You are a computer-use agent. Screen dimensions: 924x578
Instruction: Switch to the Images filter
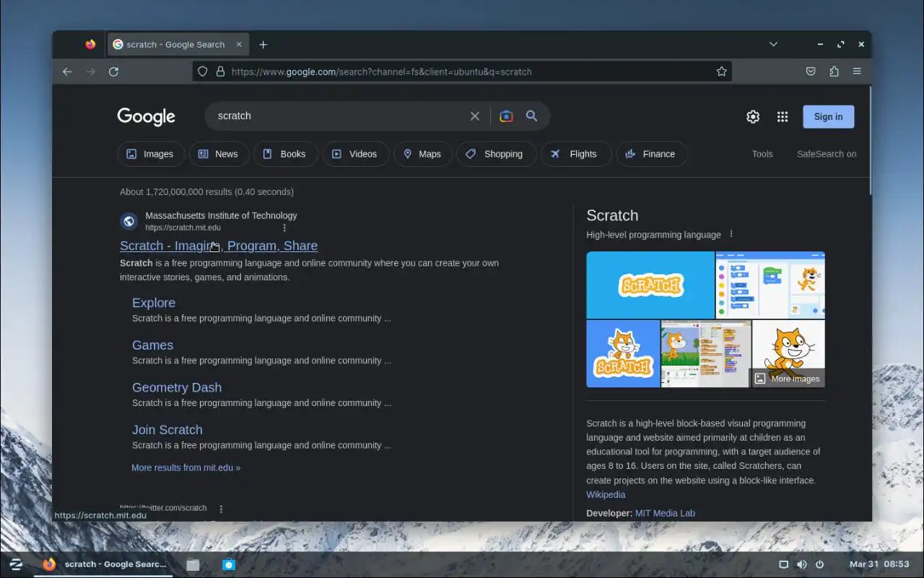point(150,154)
